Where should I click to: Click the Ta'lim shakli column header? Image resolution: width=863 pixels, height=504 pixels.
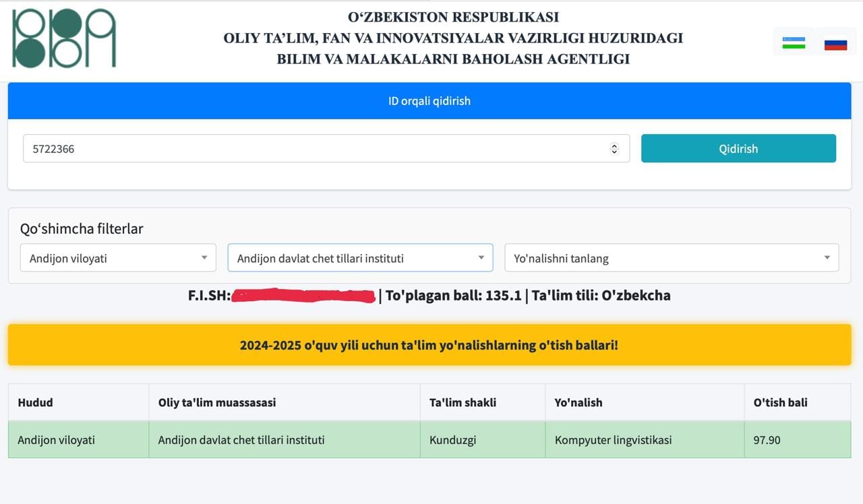pos(463,402)
